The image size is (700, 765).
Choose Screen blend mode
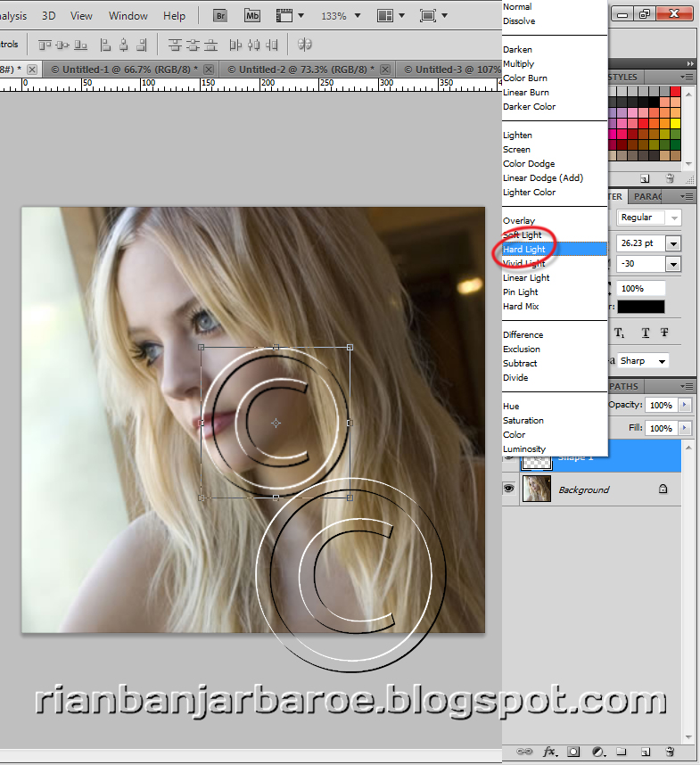coord(555,149)
